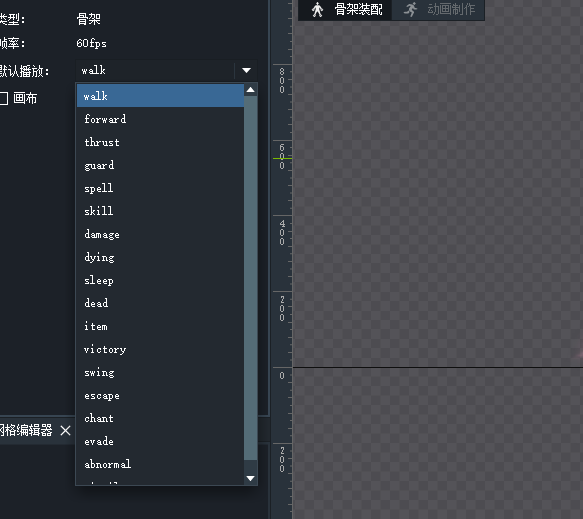Choose the dead entry
This screenshot has height=519, width=583.
(x=160, y=303)
